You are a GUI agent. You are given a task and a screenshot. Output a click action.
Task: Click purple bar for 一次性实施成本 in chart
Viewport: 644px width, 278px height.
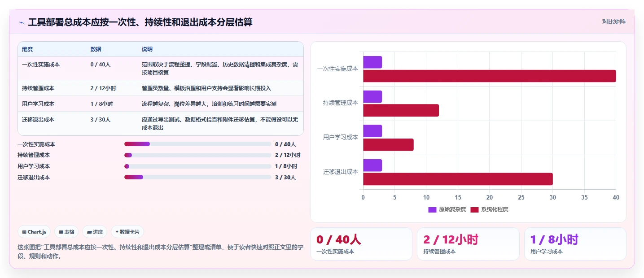point(372,62)
